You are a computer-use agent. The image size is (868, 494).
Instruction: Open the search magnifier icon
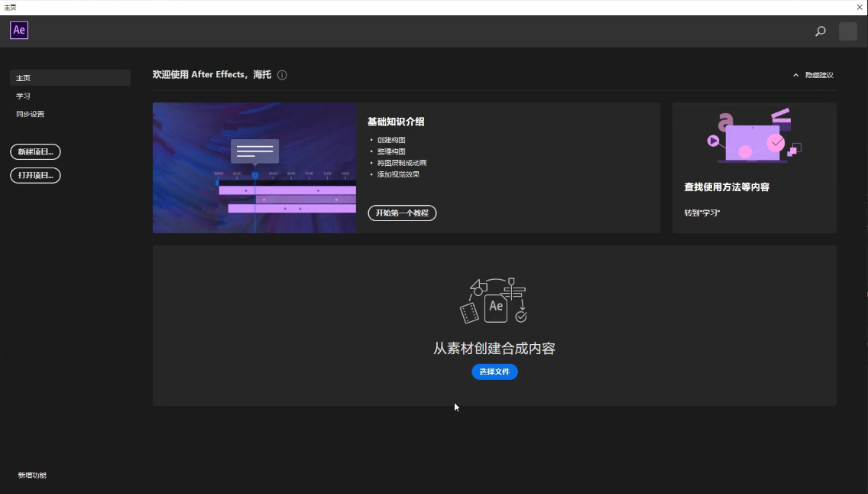point(821,31)
